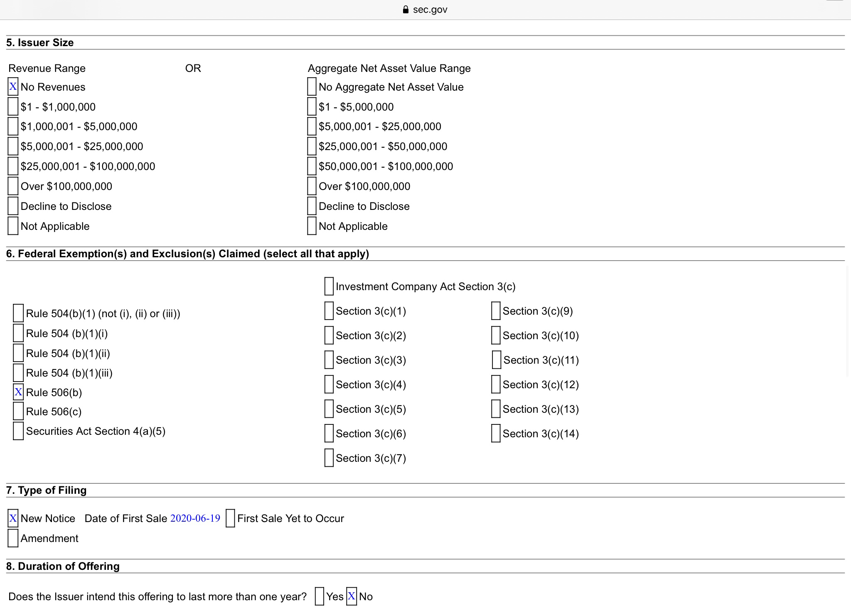Click the Issuer Size section heading
Image resolution: width=851 pixels, height=616 pixels.
(40, 42)
